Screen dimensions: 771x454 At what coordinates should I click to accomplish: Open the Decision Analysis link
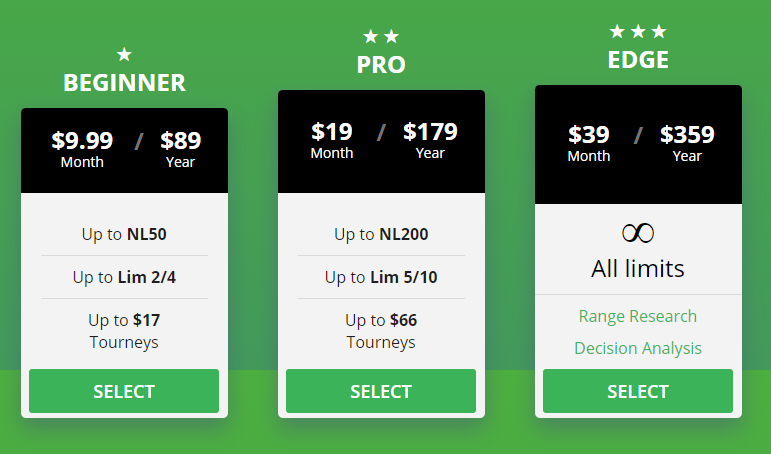click(x=638, y=348)
